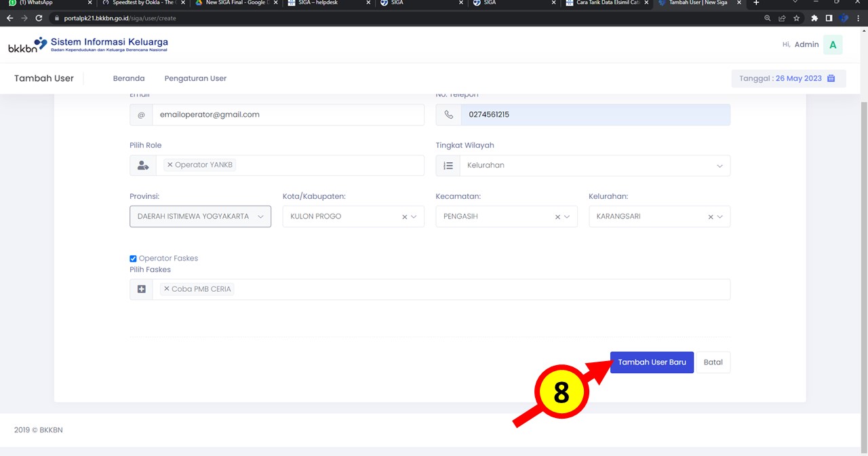
Task: Open the Kecamatan dropdown showing PENGASIH
Action: pyautogui.click(x=566, y=216)
